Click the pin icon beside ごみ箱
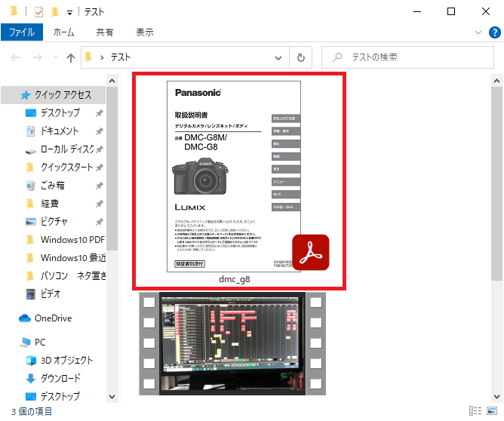The image size is (504, 421). (100, 186)
